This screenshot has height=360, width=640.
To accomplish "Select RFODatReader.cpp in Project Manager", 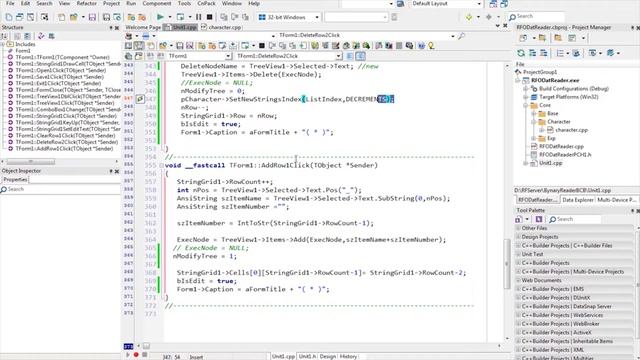I will pos(561,146).
